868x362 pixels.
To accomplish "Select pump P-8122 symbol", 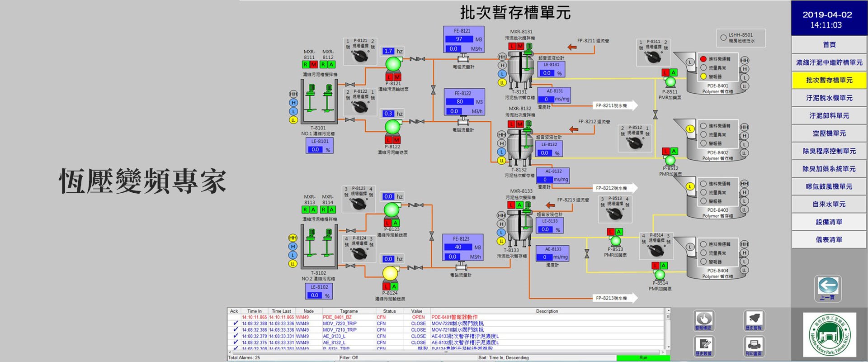I will point(392,127).
